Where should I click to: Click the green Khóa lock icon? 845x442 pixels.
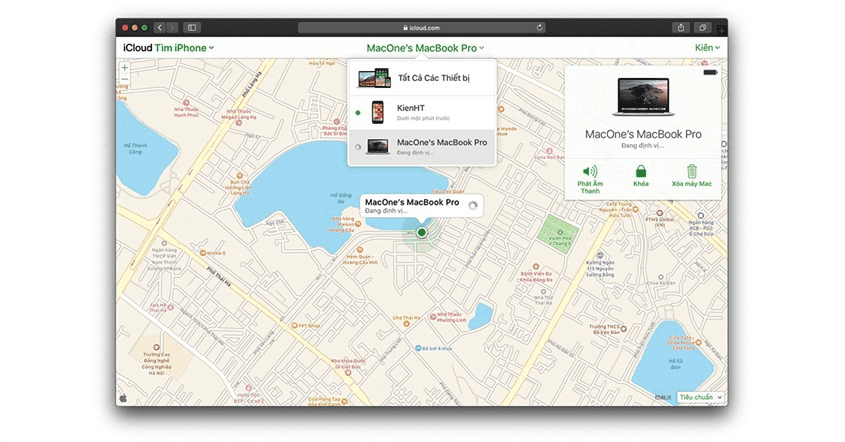coord(641,173)
